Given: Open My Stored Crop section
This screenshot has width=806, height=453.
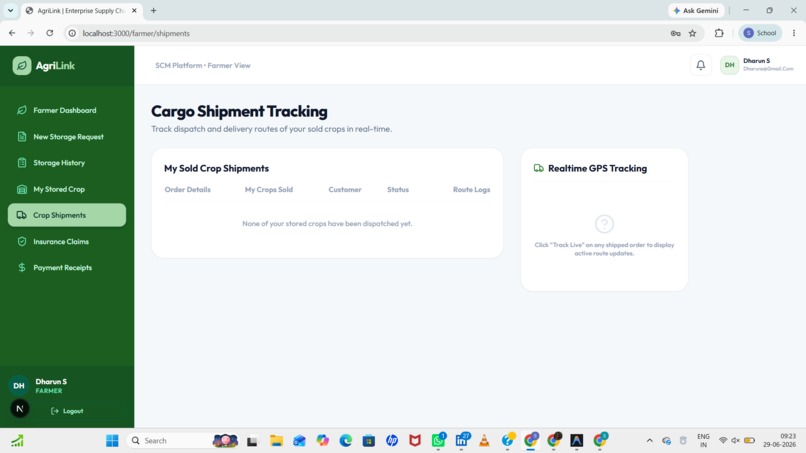Looking at the screenshot, I should pos(67,189).
